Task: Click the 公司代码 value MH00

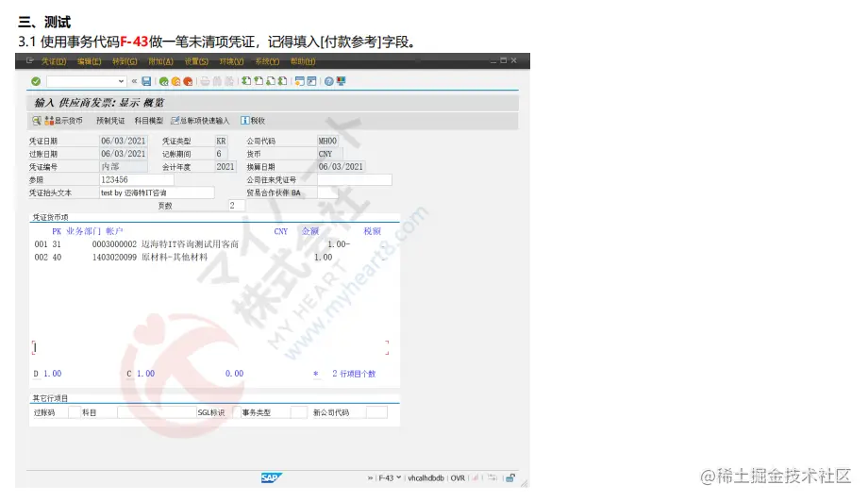Action: (327, 142)
